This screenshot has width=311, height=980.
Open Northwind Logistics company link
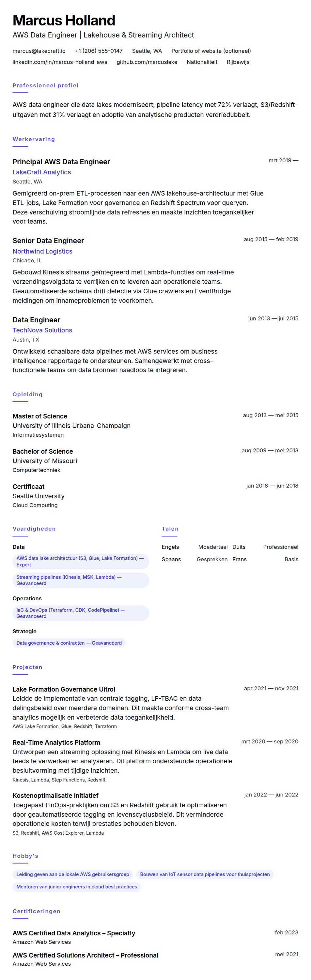42,251
